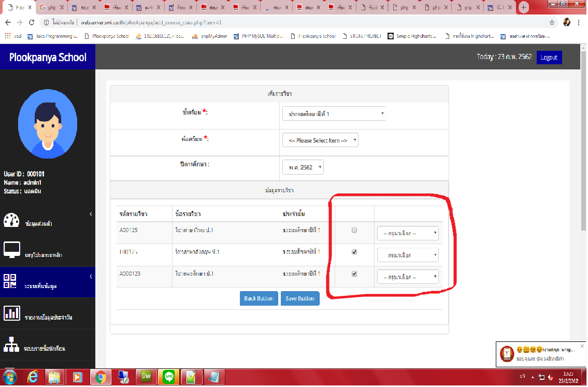Click the Logout button
Screen dimensions: 588x387
[x=549, y=58]
